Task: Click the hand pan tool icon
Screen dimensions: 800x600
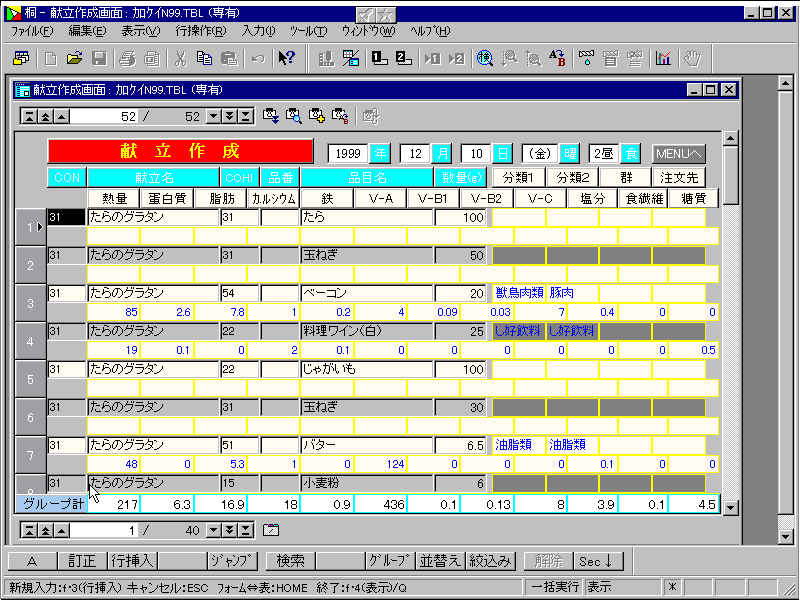Action: (691, 58)
